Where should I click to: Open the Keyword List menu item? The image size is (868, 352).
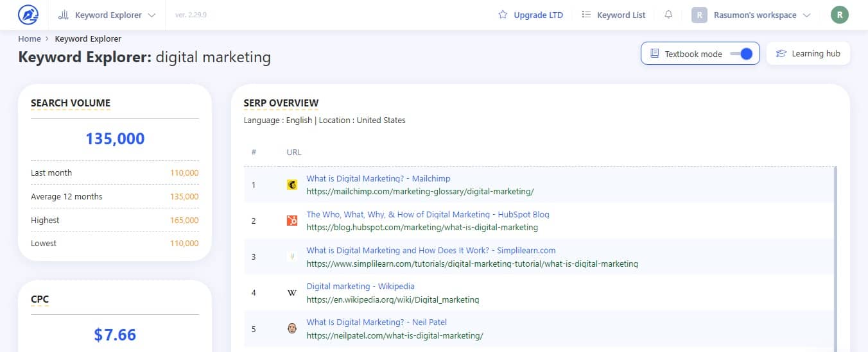pyautogui.click(x=613, y=15)
